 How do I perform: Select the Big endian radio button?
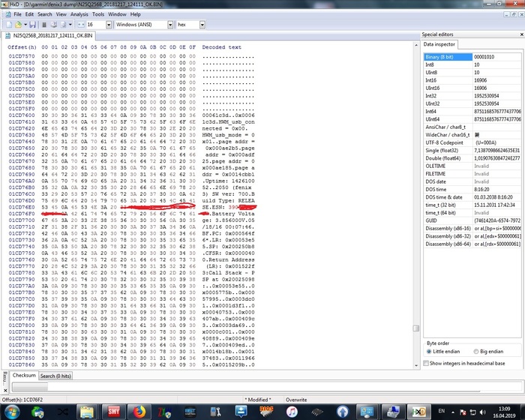[475, 352]
